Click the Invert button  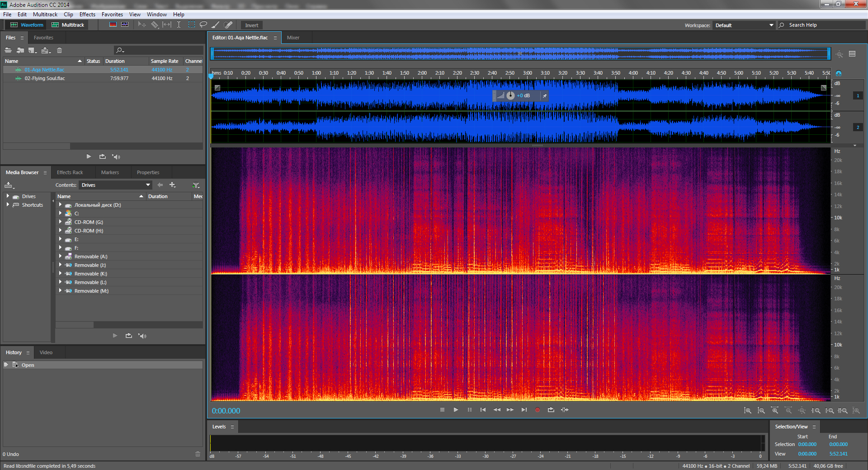pos(252,25)
